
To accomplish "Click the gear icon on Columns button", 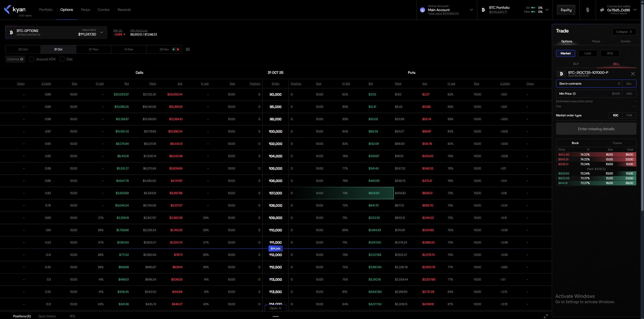I will tap(22, 59).
